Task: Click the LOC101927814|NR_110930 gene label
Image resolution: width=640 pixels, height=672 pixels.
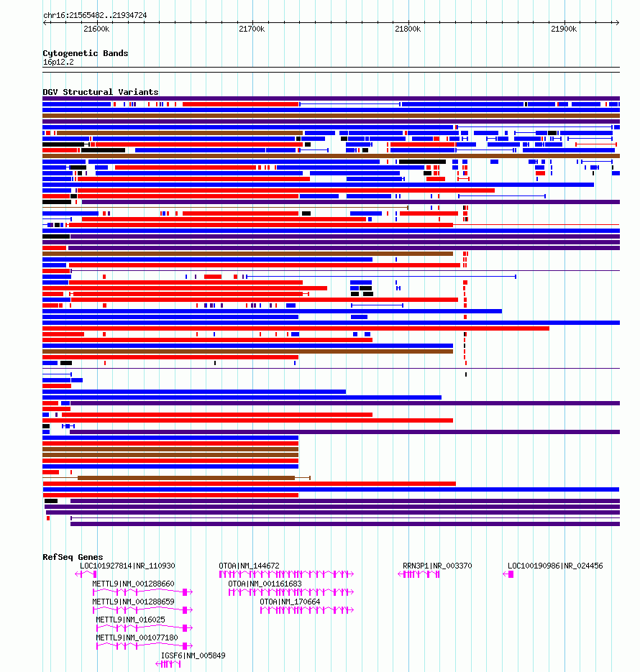Action: point(127,566)
